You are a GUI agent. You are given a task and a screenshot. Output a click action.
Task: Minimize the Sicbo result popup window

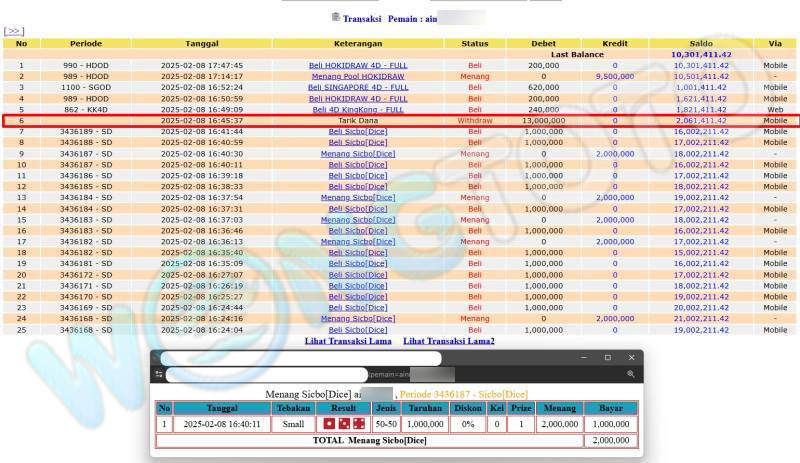(583, 357)
